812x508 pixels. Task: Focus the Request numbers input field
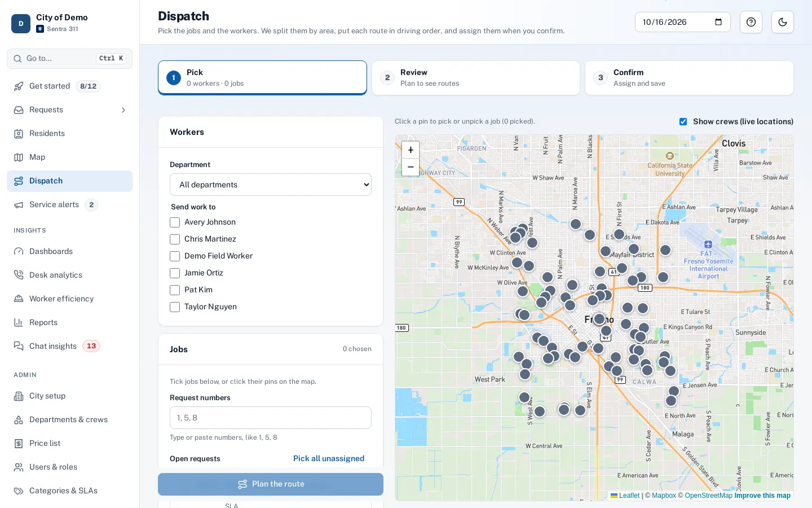271,418
